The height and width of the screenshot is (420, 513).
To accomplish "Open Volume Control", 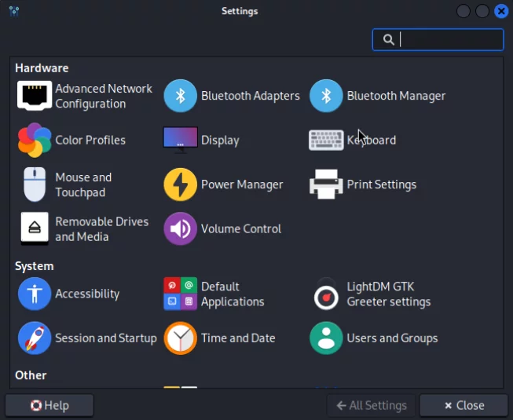I will (x=222, y=229).
